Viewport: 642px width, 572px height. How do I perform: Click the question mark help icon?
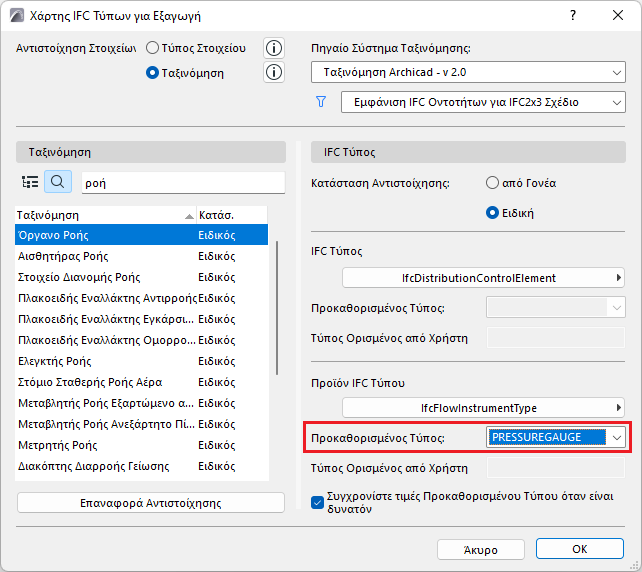coord(573,16)
